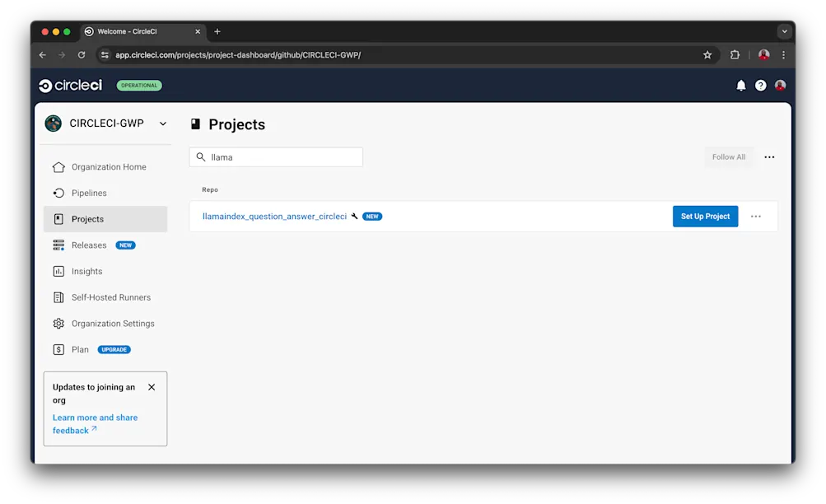Open notifications via the bell icon
The image size is (826, 504).
tap(740, 85)
